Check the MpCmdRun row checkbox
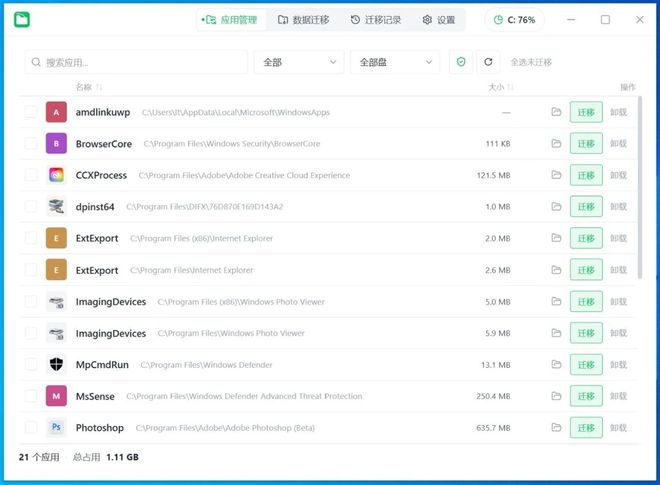The width and height of the screenshot is (660, 485). (31, 364)
